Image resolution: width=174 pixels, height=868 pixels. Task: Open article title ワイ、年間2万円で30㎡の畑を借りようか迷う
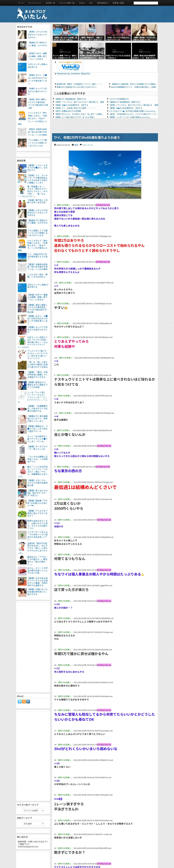[87, 137]
